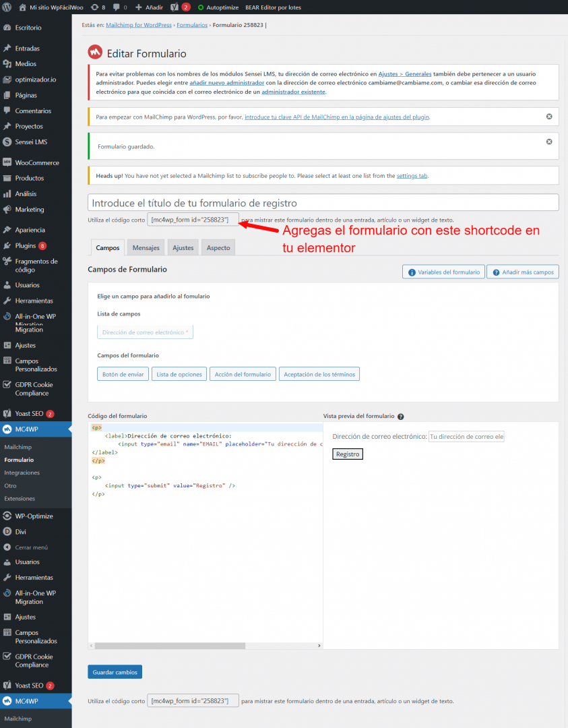Click the Escritorio dashboard icon
This screenshot has height=728, width=568.
tap(7, 28)
